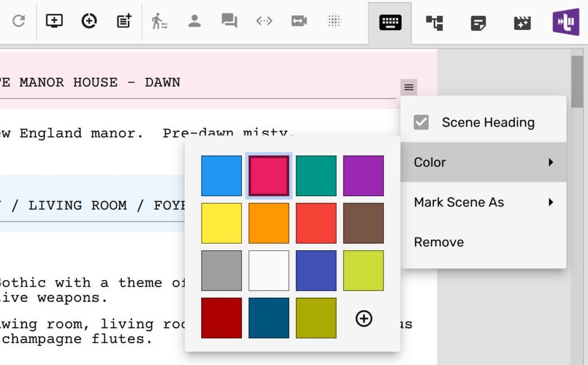Select the Character element icon
Image resolution: width=588 pixels, height=365 pixels.
coord(195,21)
